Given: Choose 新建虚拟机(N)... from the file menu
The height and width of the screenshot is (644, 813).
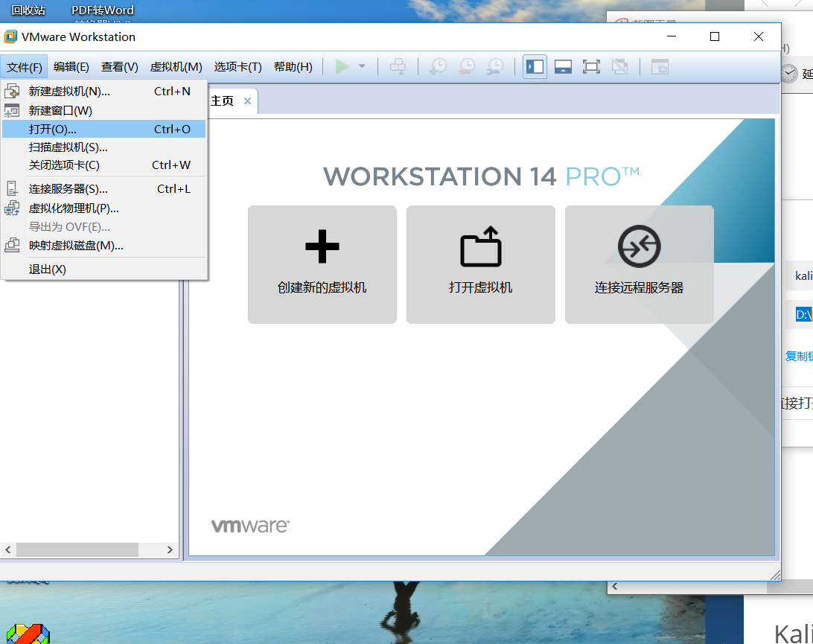Looking at the screenshot, I should (103, 92).
